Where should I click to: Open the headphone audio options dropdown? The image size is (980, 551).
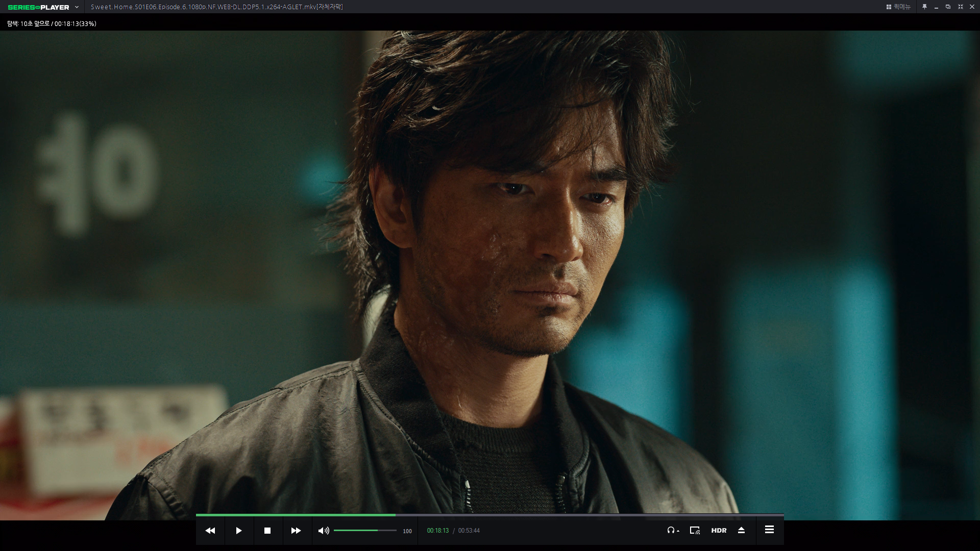tap(673, 531)
